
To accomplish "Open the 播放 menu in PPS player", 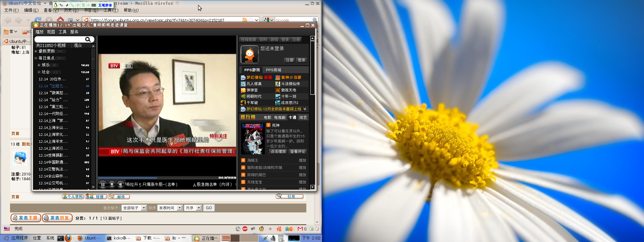I will (x=40, y=32).
